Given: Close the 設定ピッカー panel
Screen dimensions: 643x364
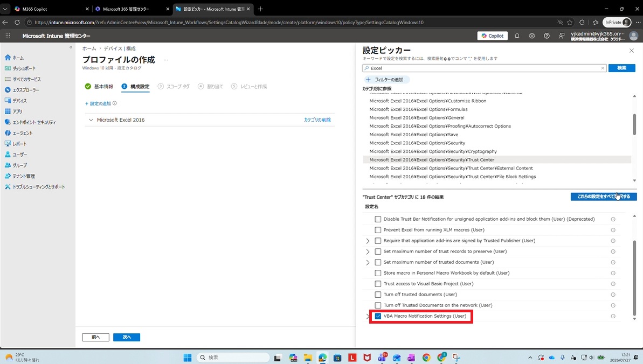Looking at the screenshot, I should [x=632, y=51].
